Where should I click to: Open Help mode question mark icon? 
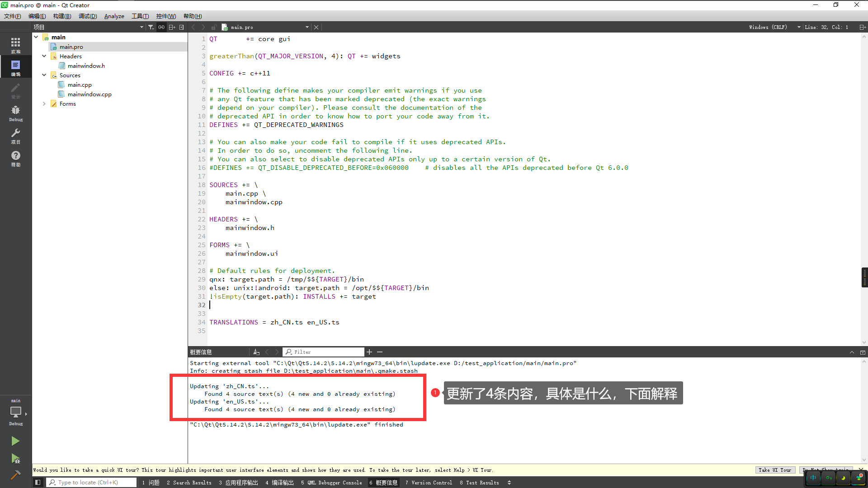16,158
